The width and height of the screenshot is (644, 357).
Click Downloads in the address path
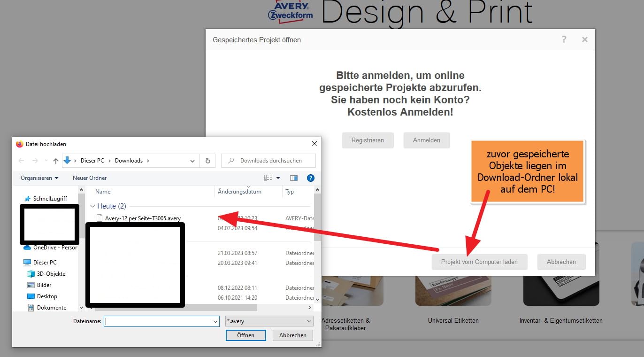[x=129, y=161]
